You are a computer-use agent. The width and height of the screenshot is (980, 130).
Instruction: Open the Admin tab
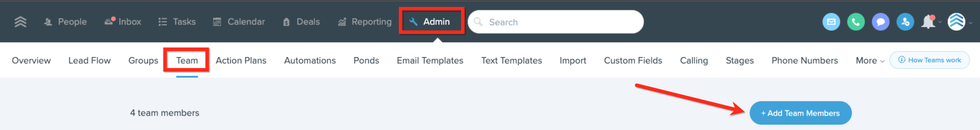click(431, 21)
